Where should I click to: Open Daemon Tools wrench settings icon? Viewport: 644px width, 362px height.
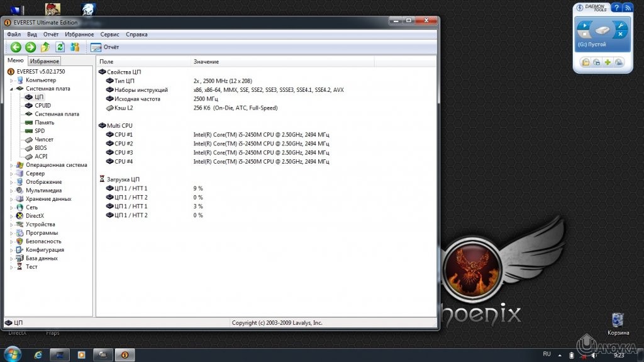(620, 26)
